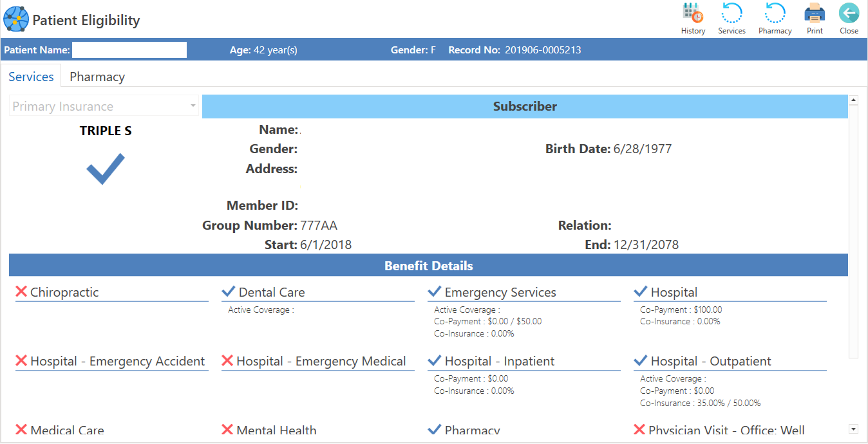
Task: Click the scrollbar up arrow
Action: coord(854,100)
